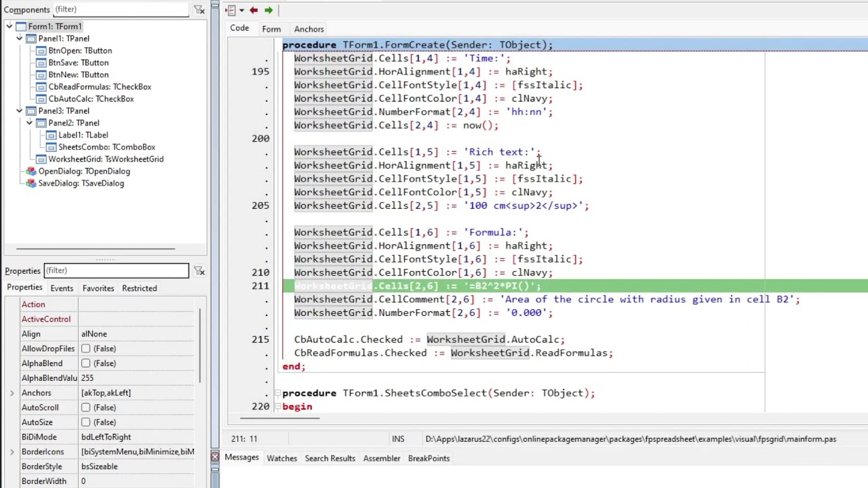The image size is (868, 488).
Task: Open the Favorites tab in the inspector
Action: point(98,288)
